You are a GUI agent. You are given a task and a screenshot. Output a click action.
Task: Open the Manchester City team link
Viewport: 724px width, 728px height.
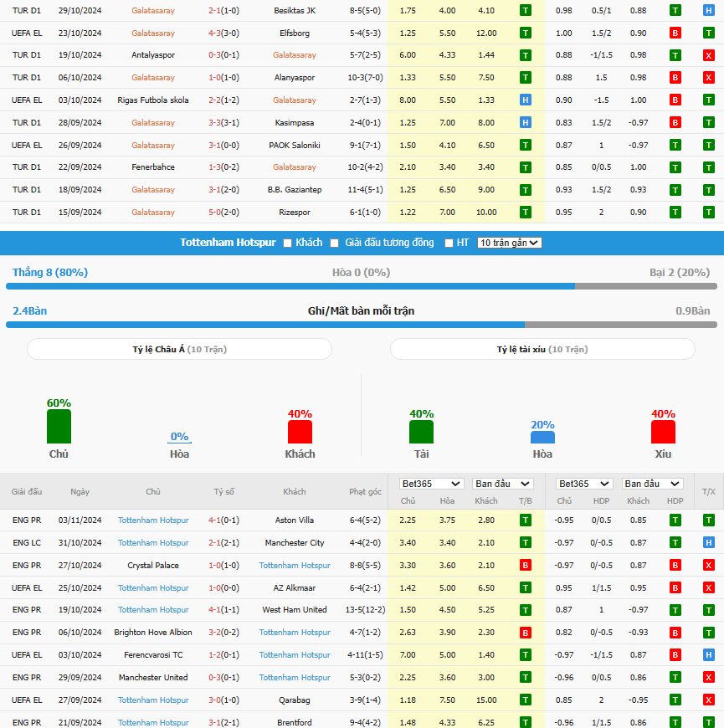(x=295, y=543)
